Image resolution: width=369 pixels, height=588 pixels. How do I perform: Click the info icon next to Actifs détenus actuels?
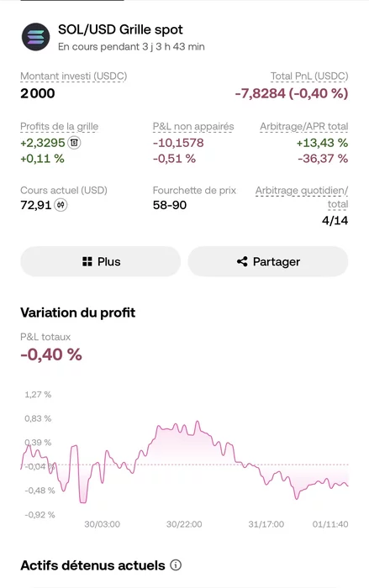pos(176,564)
